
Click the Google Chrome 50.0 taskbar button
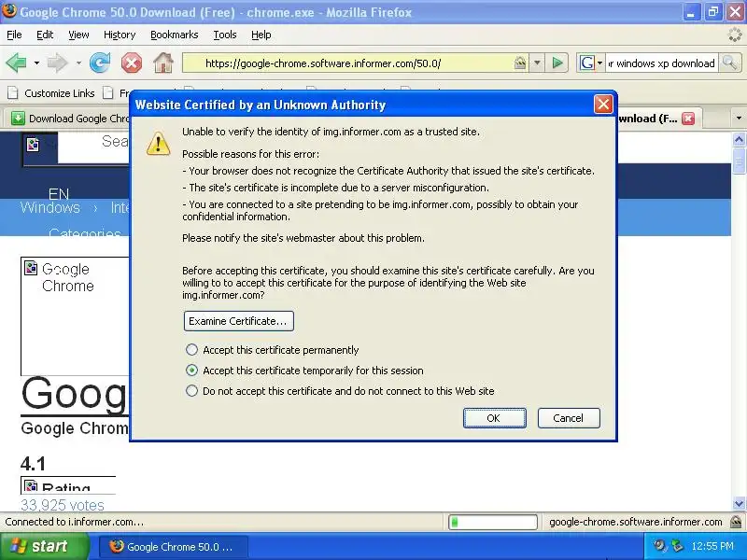click(174, 547)
